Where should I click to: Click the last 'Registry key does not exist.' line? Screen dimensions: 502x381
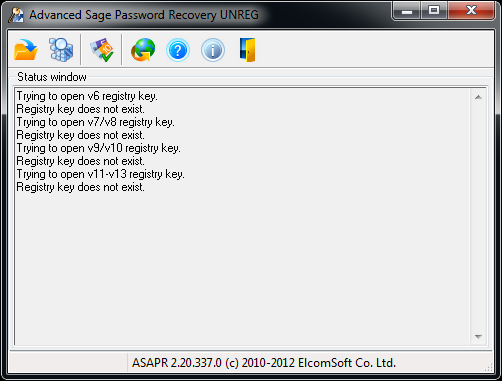pos(80,187)
